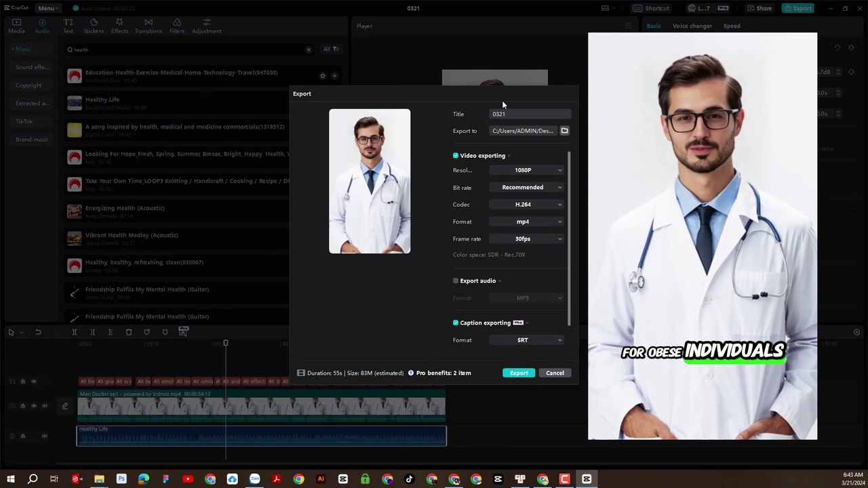Screen dimensions: 868x488
Task: Open the Bit rate Recommended dropdown
Action: tap(527, 187)
